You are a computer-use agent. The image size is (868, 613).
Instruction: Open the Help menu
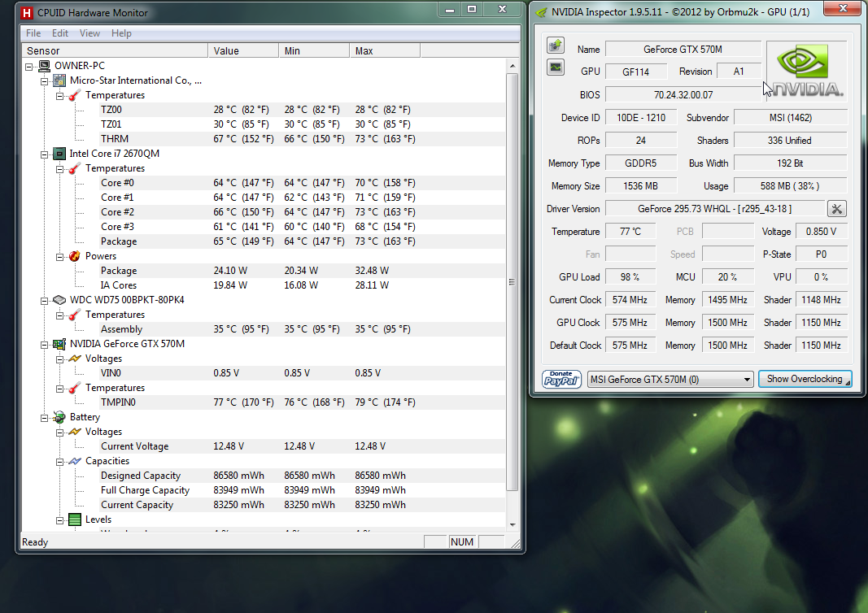[121, 33]
